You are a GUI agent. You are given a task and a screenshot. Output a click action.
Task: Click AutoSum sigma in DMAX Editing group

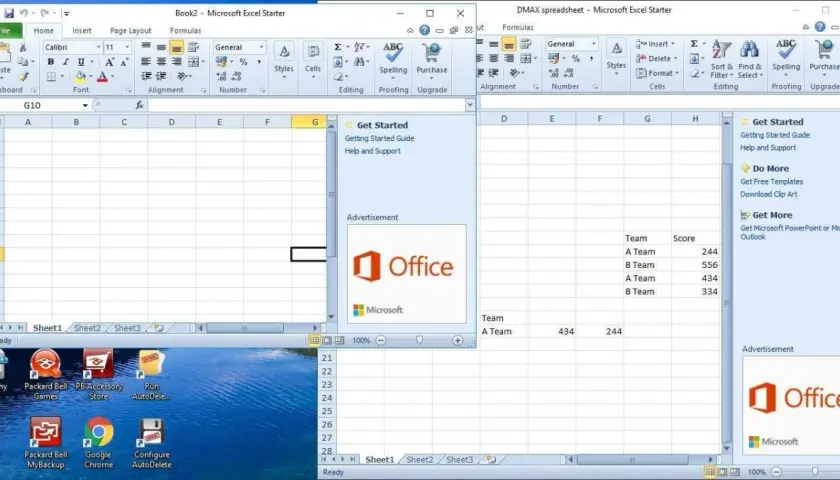tap(694, 44)
